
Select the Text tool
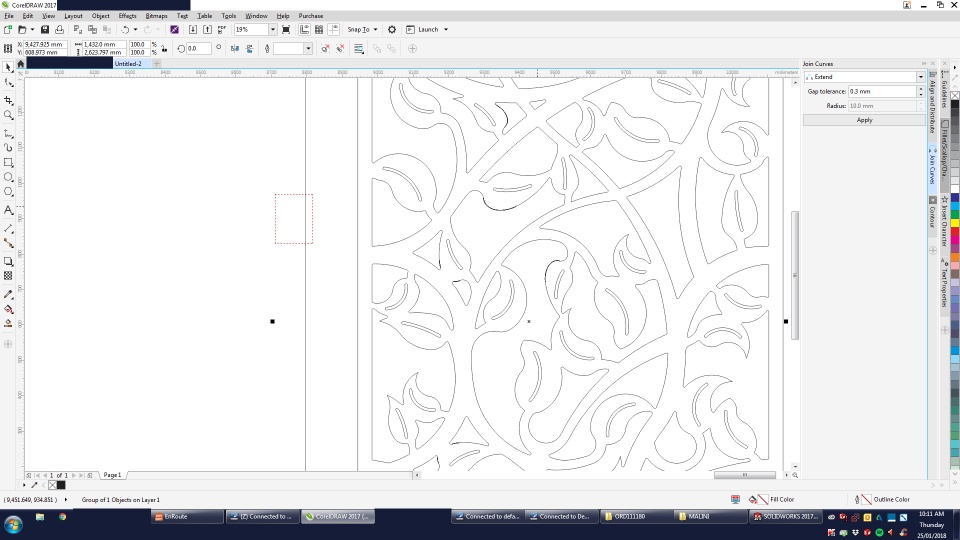pyautogui.click(x=8, y=210)
